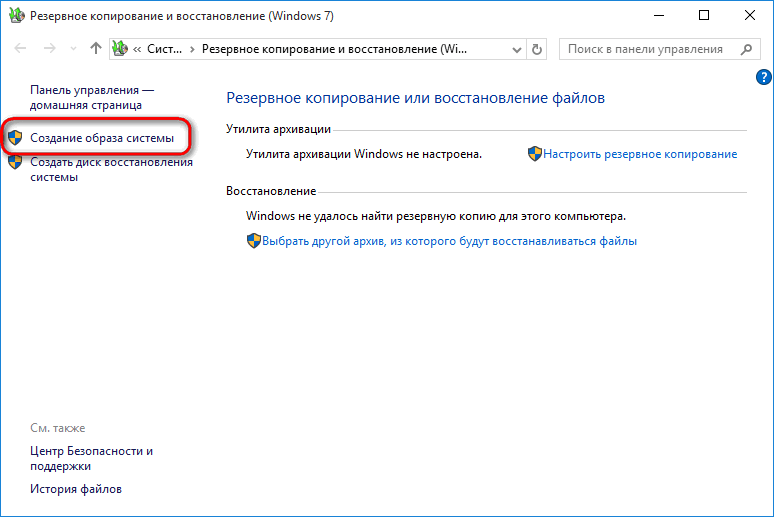Viewport: 774px width, 517px height.
Task: Click the См. также label
Action: 58,428
